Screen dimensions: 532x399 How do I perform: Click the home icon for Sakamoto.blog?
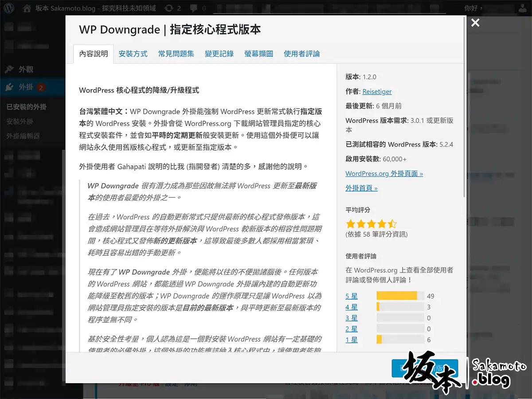point(27,8)
